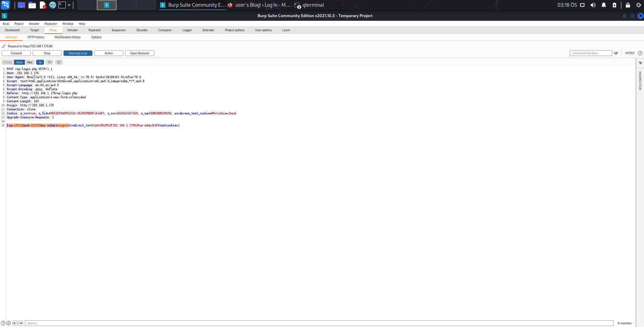Open the Logger tab
The height and width of the screenshot is (327, 644).
click(x=187, y=30)
